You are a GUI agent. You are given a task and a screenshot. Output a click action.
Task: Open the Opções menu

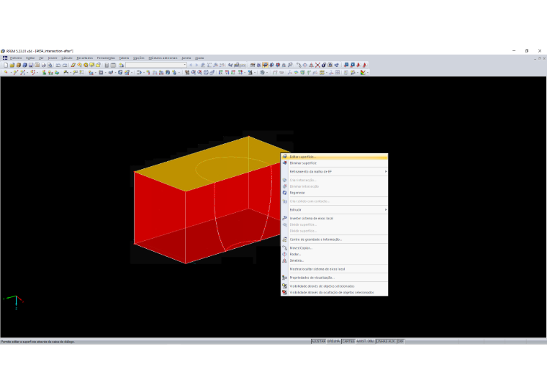point(139,58)
